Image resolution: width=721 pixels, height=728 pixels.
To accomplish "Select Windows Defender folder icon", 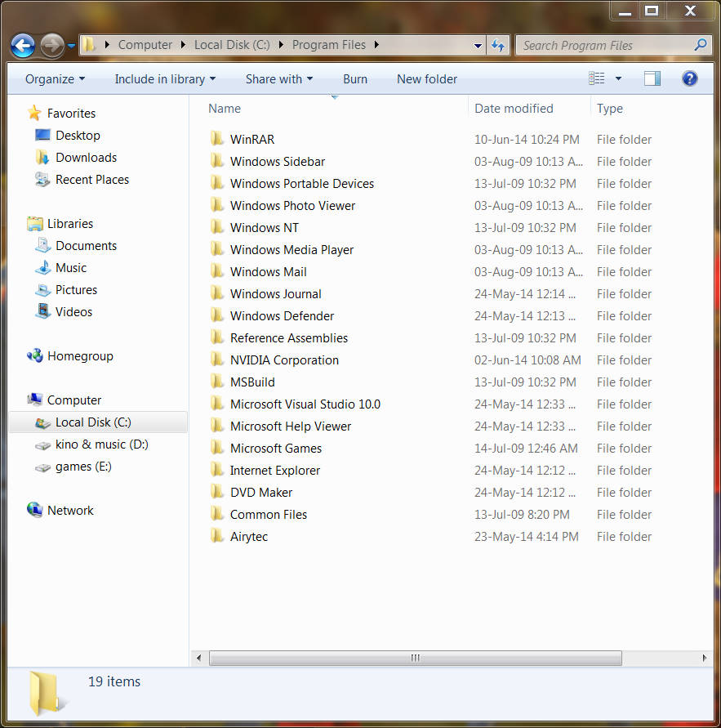I will tap(216, 315).
